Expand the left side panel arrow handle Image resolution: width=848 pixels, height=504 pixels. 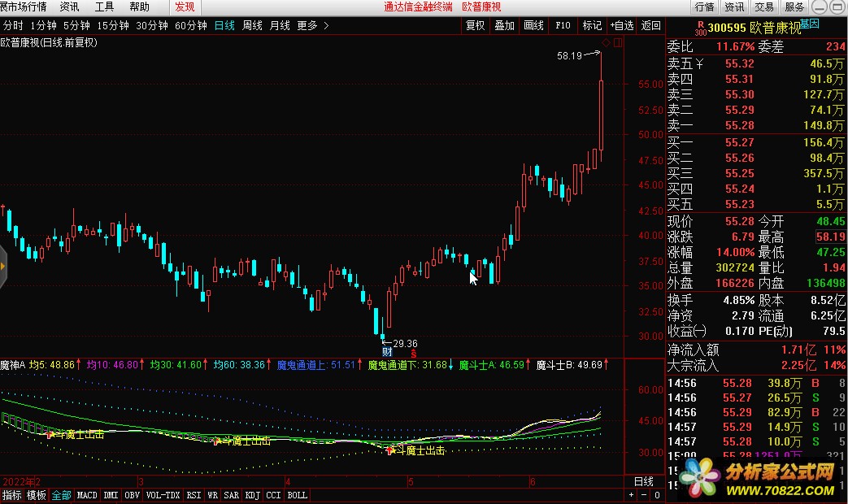click(2, 266)
